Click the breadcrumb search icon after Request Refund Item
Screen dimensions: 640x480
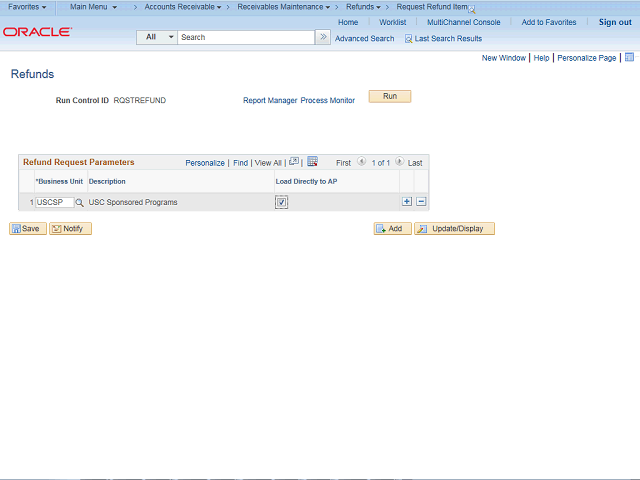(x=471, y=9)
